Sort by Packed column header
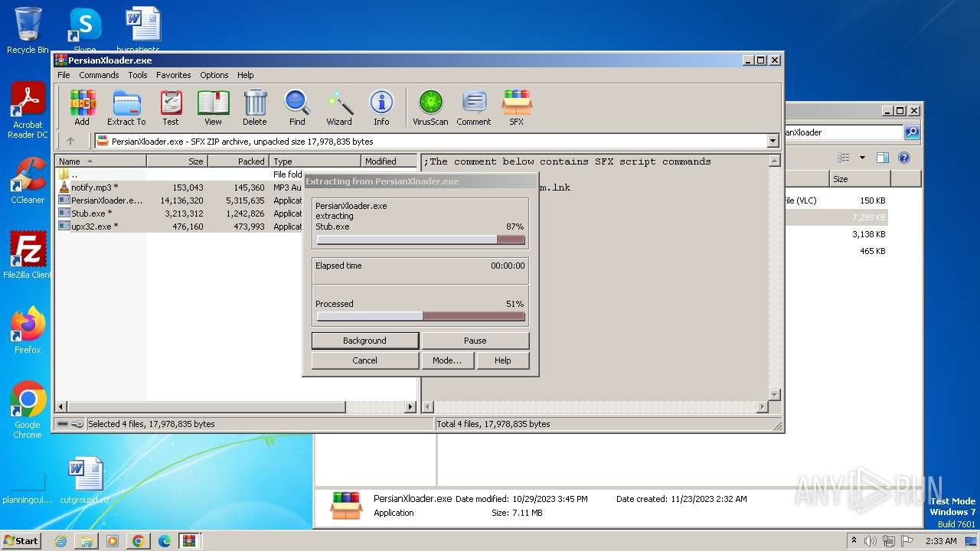Image resolution: width=980 pixels, height=551 pixels. point(238,161)
